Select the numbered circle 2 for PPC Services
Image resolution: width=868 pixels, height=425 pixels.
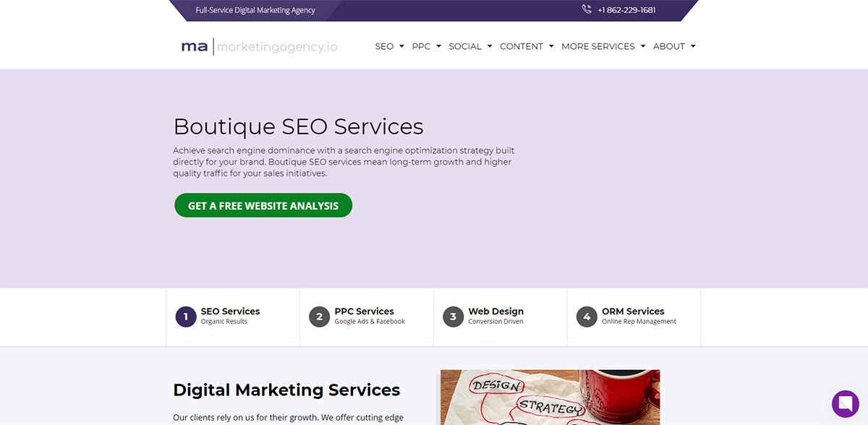pos(319,317)
